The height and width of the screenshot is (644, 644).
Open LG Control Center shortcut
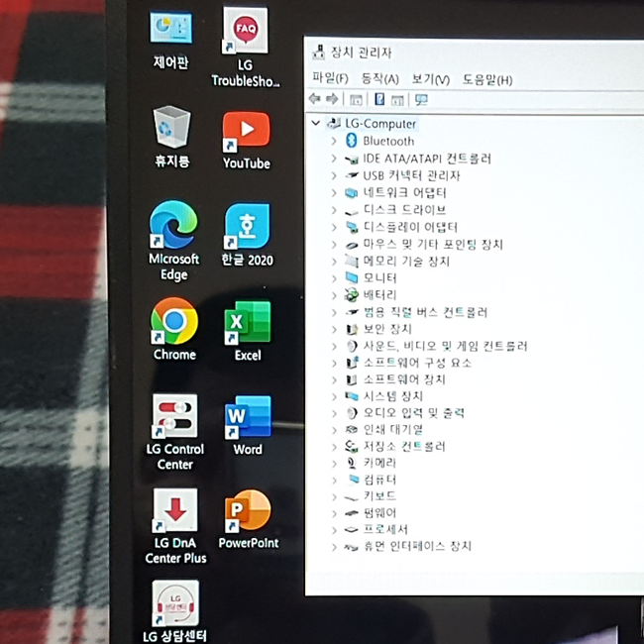point(175,432)
